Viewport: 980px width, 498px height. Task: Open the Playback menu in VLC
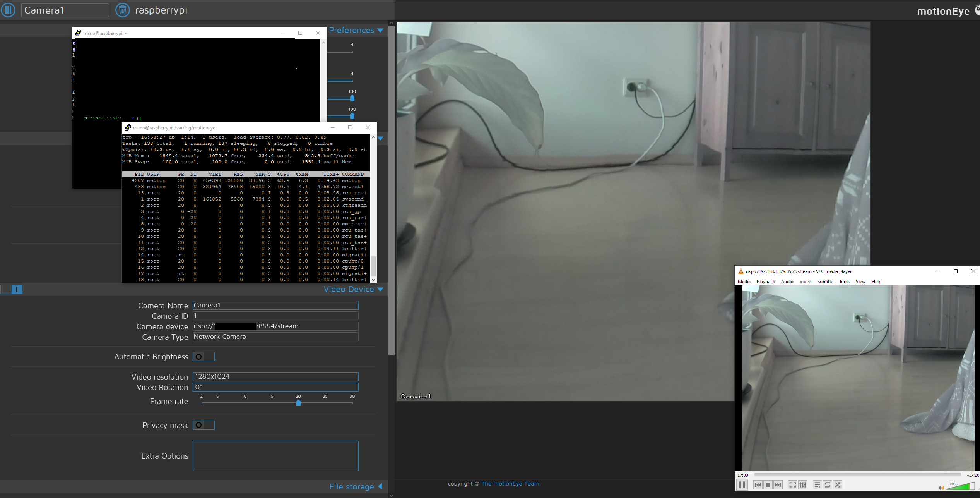[766, 282]
